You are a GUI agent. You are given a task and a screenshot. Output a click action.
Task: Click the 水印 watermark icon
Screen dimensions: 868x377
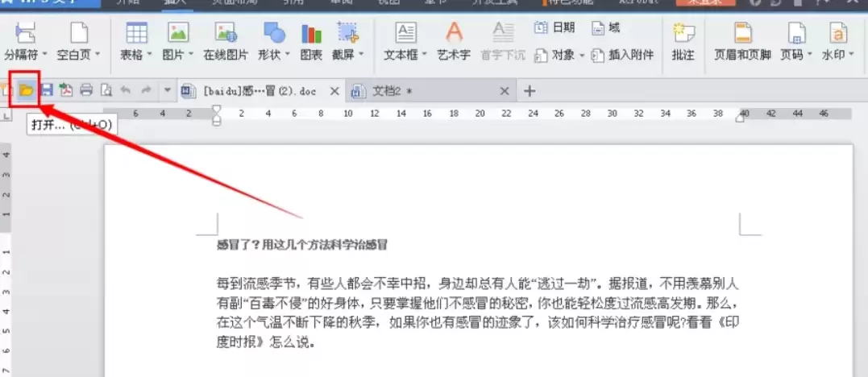(x=838, y=33)
